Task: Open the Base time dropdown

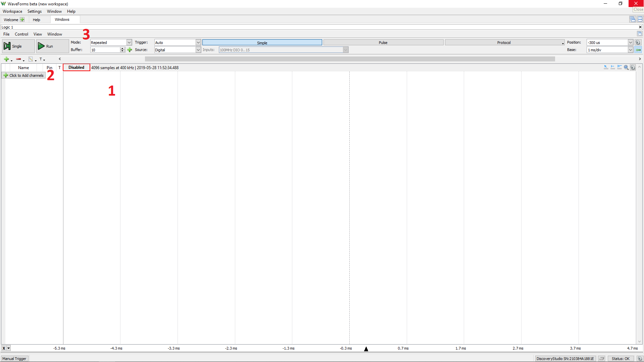Action: tap(631, 50)
